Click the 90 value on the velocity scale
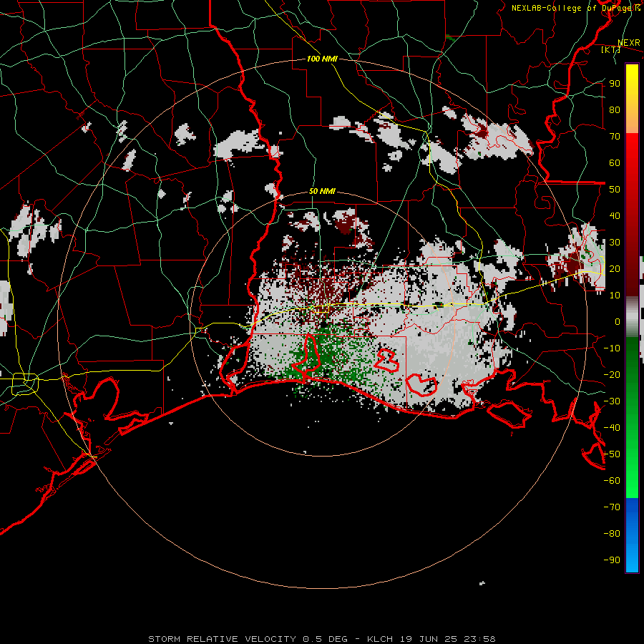The height and width of the screenshot is (644, 644). coord(615,84)
